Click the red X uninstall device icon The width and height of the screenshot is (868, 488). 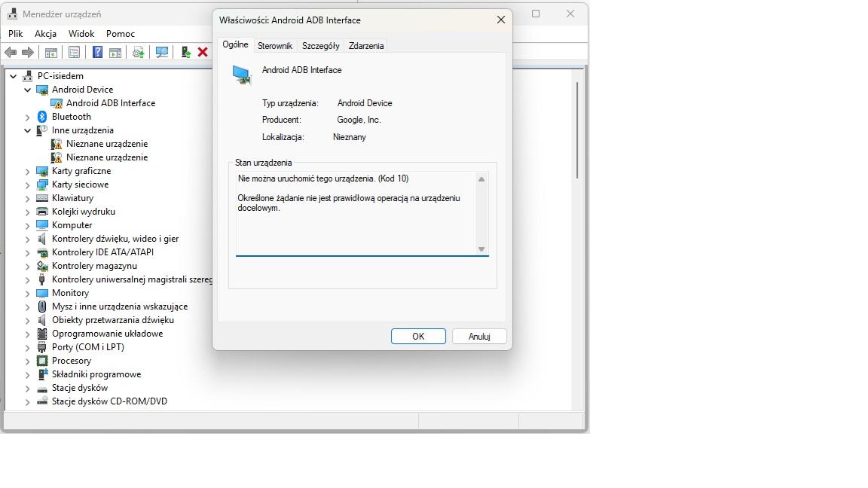click(203, 52)
